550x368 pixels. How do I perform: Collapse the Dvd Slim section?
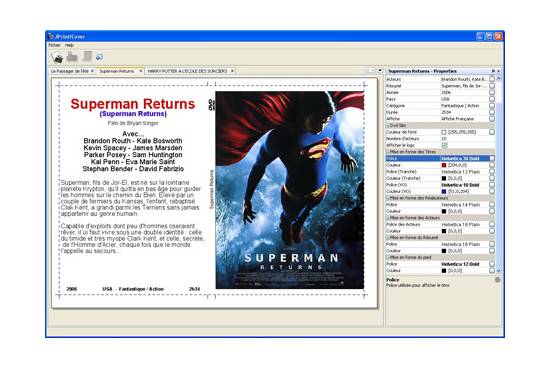[x=388, y=125]
